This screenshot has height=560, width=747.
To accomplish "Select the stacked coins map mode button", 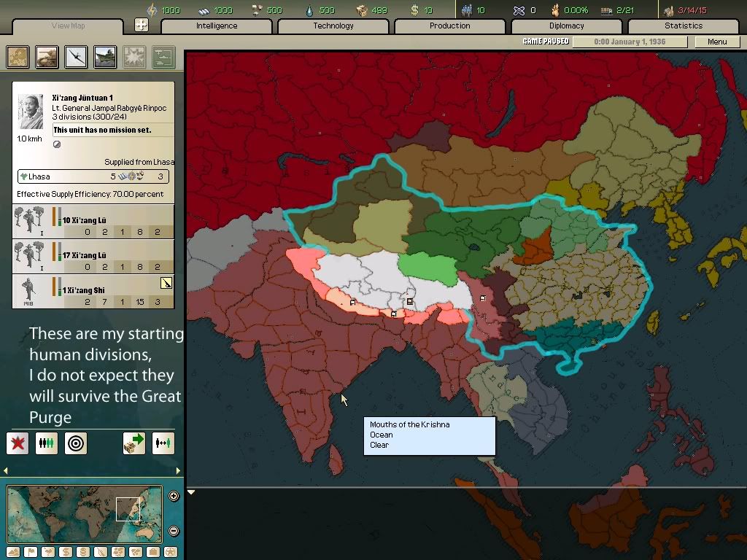I will (x=83, y=552).
